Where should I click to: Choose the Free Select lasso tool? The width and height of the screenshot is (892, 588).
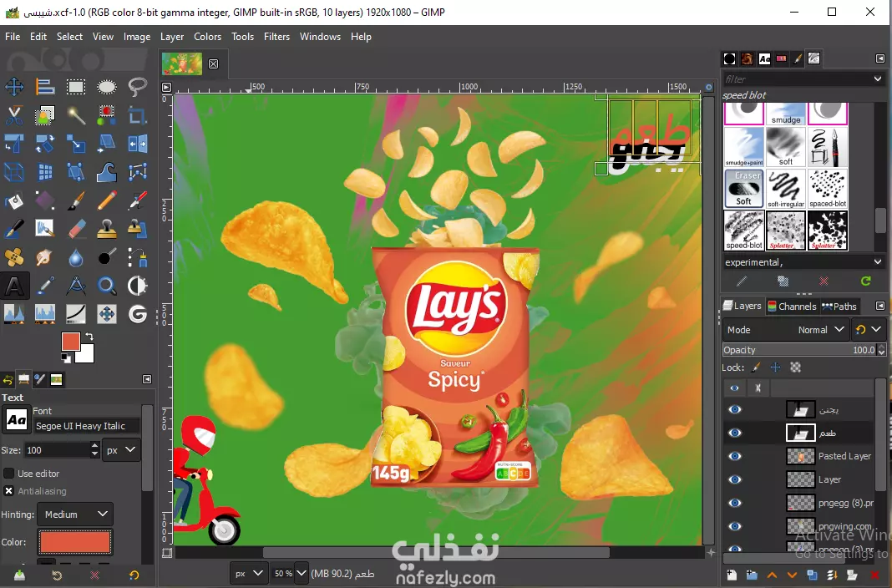tap(137, 86)
